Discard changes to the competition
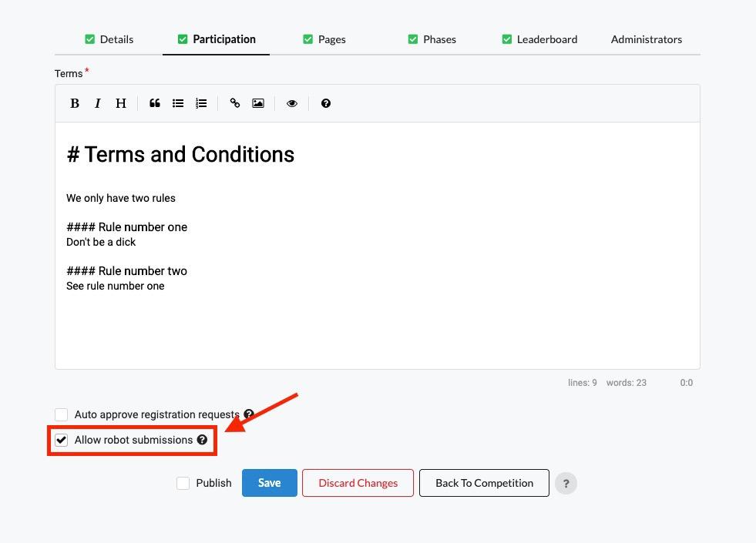 click(358, 483)
